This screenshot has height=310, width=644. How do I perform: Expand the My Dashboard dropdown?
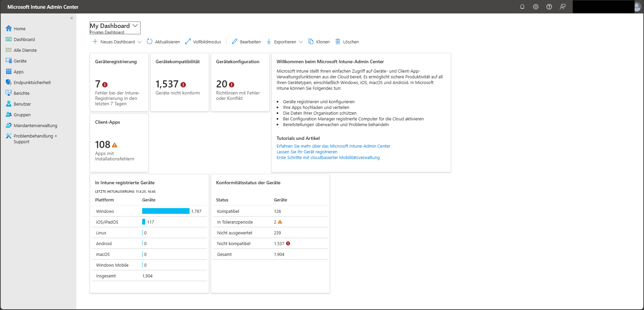(x=135, y=26)
